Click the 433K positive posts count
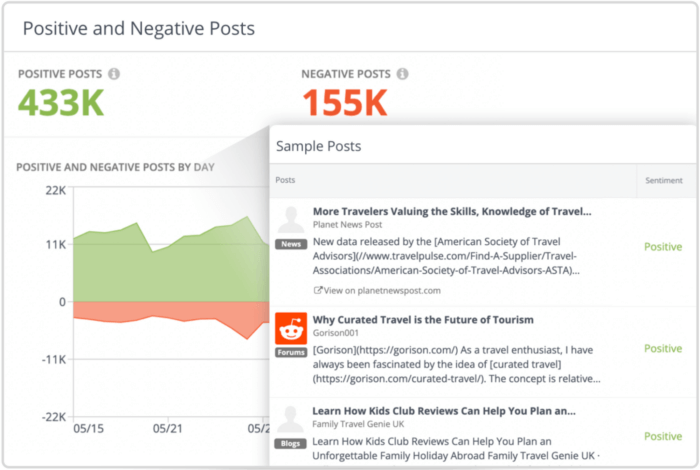The height and width of the screenshot is (470, 700). tap(61, 103)
